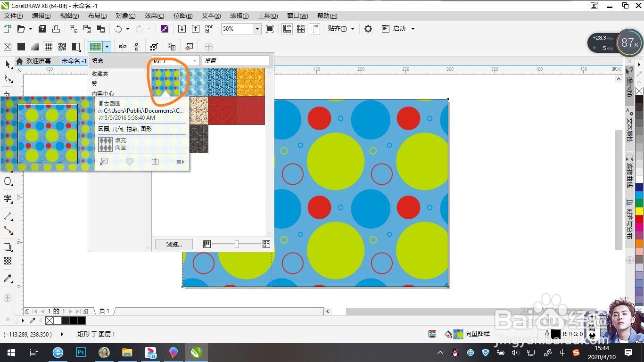Select the Polygon tool in the toolbox
The image size is (644, 362).
click(8, 181)
